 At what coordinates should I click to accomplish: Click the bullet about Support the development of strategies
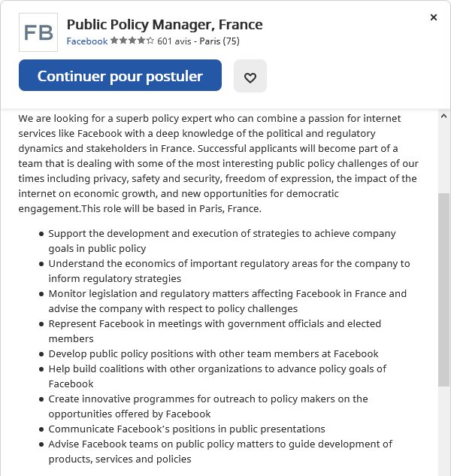click(x=222, y=241)
